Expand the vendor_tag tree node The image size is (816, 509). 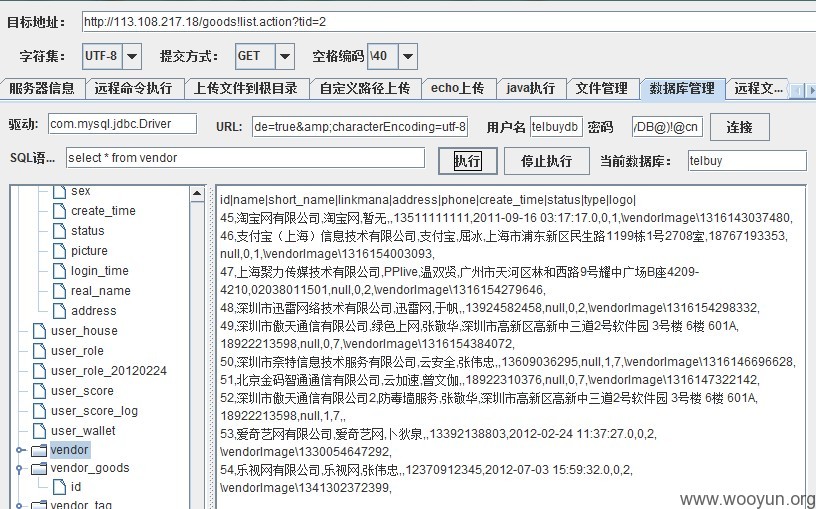[20, 505]
